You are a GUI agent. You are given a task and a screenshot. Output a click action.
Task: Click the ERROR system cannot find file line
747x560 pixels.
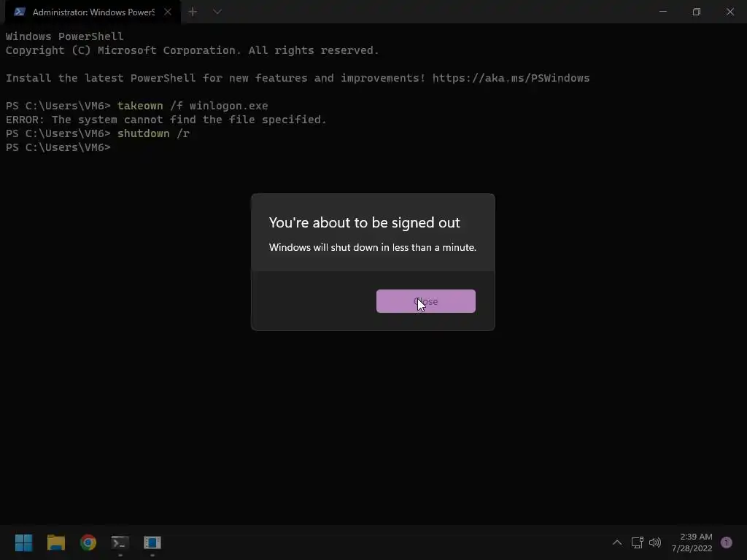[x=166, y=120]
